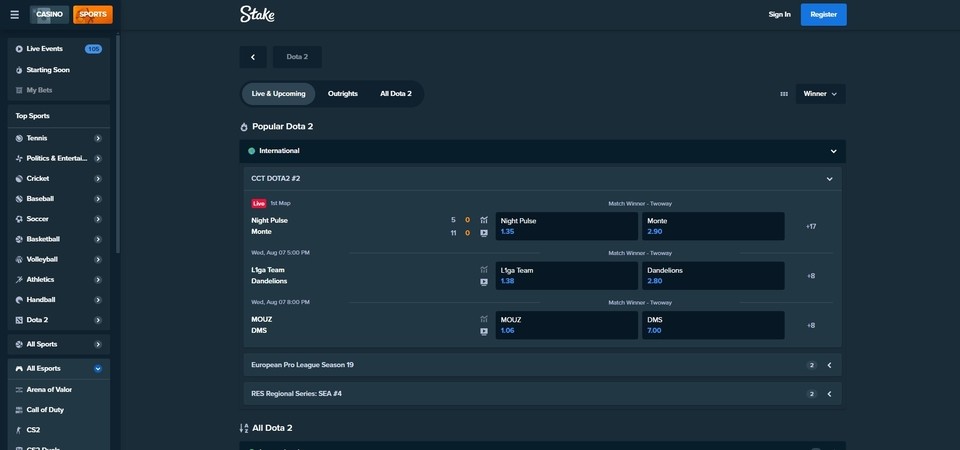Screen dimensions: 960x450
Task: Switch to the Sports section
Action: click(x=92, y=15)
